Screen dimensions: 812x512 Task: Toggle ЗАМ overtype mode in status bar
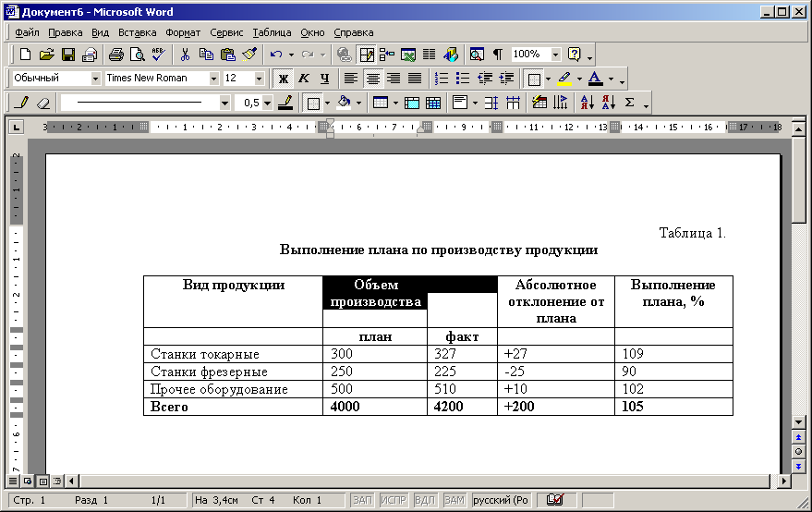tap(454, 500)
